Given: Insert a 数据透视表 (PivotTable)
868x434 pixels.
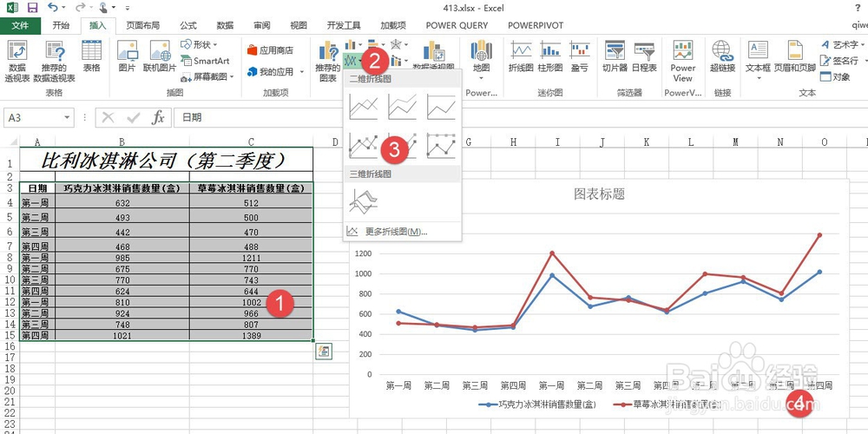Looking at the screenshot, I should click(x=17, y=62).
